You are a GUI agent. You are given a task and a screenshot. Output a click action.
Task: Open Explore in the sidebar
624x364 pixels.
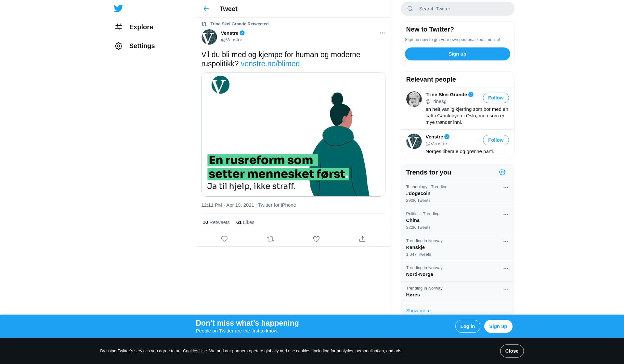134,27
